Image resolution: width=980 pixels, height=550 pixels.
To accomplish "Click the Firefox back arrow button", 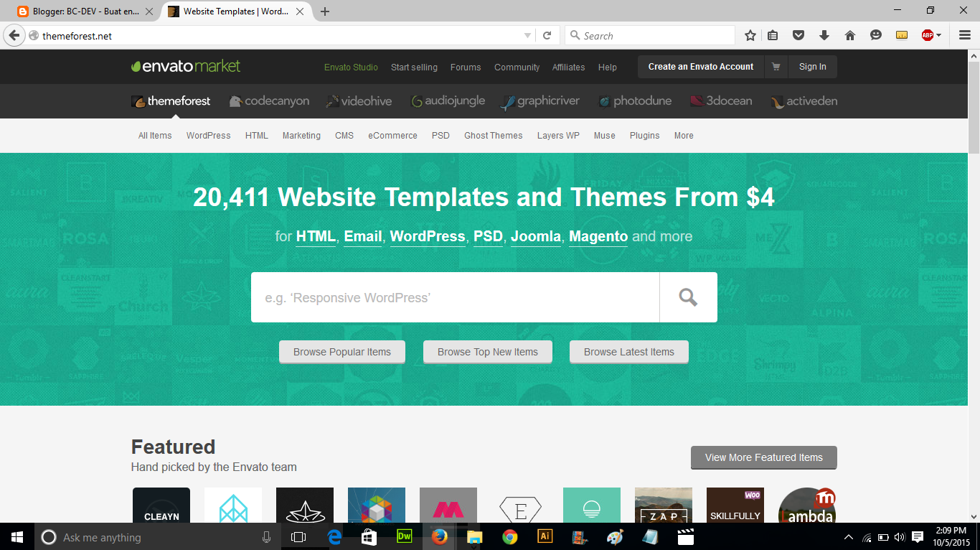I will point(14,35).
